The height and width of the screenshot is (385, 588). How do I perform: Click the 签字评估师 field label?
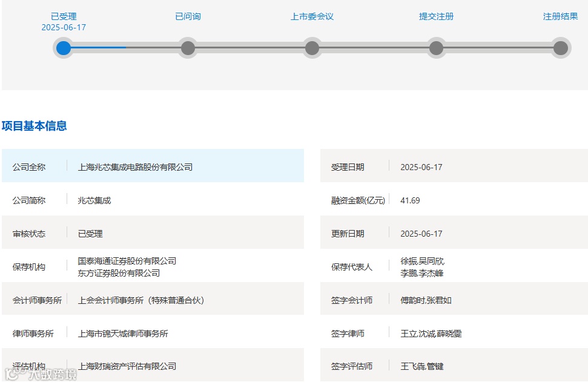click(x=352, y=366)
